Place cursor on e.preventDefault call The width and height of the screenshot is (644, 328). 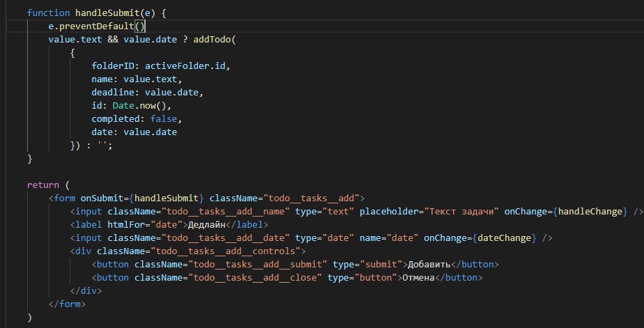(x=97, y=26)
